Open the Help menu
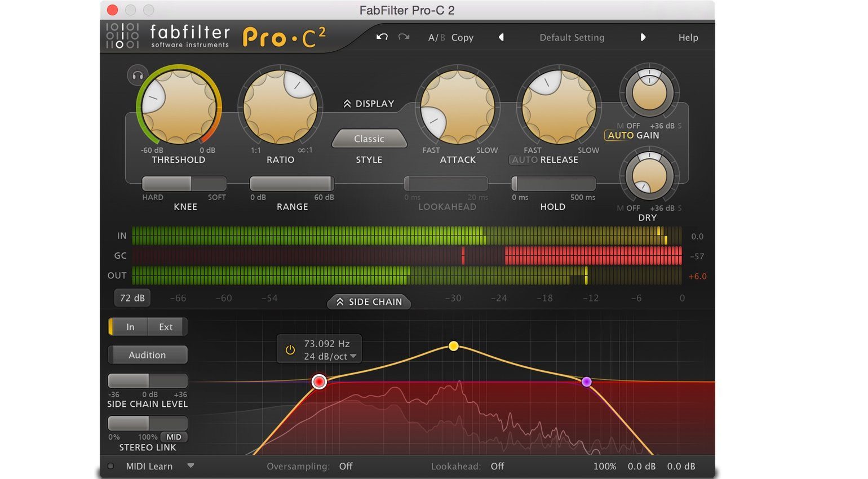This screenshot has height=479, width=868. click(x=688, y=37)
